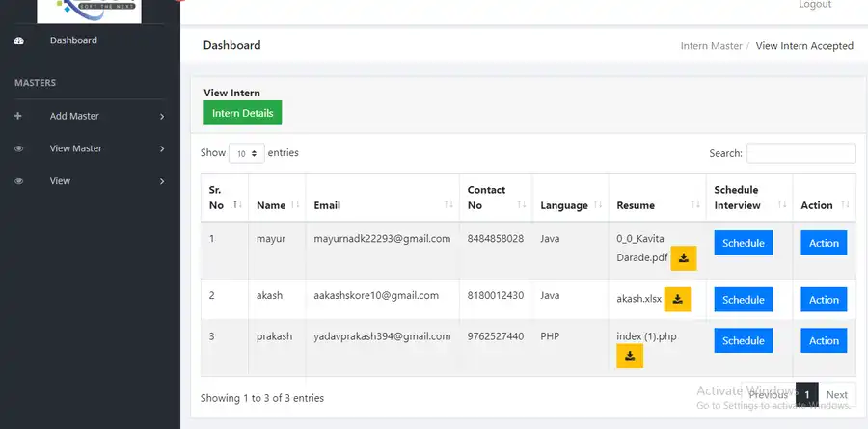Download the index (1).php resume
This screenshot has height=429, width=868.
pyautogui.click(x=630, y=356)
